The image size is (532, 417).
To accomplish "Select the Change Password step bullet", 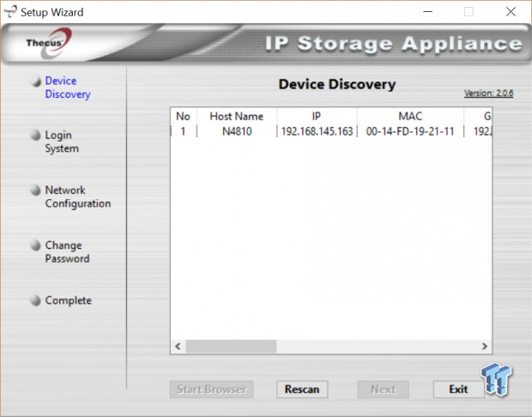I will [35, 245].
